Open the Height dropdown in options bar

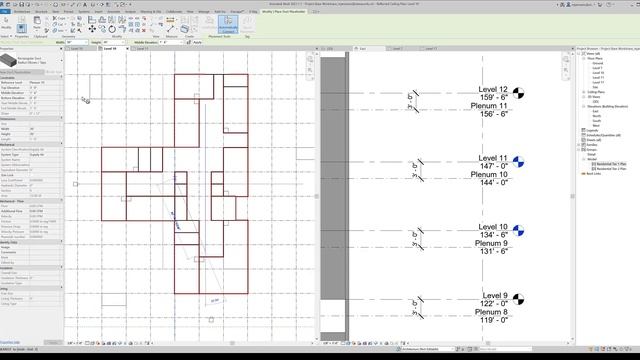122,42
